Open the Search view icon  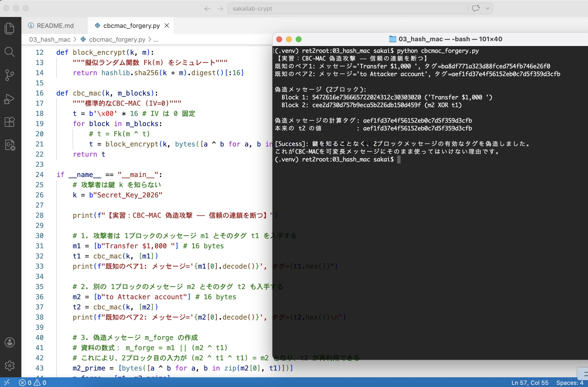click(x=10, y=52)
